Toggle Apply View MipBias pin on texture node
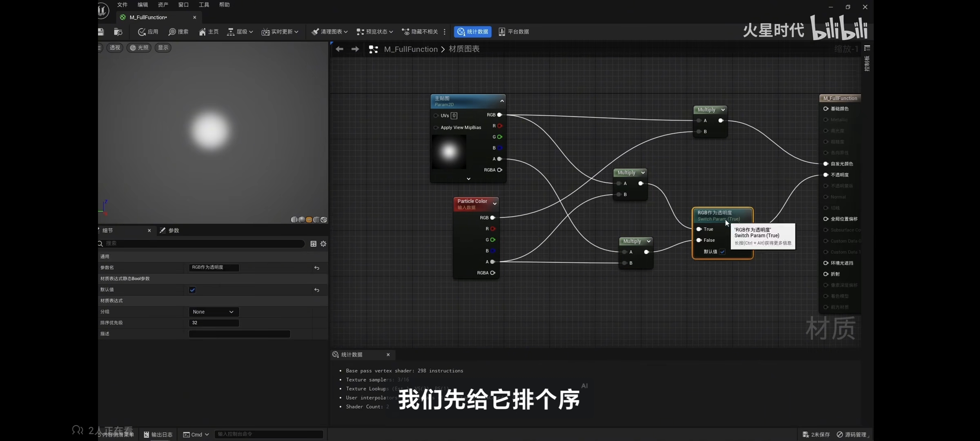The width and height of the screenshot is (980, 441). [436, 127]
